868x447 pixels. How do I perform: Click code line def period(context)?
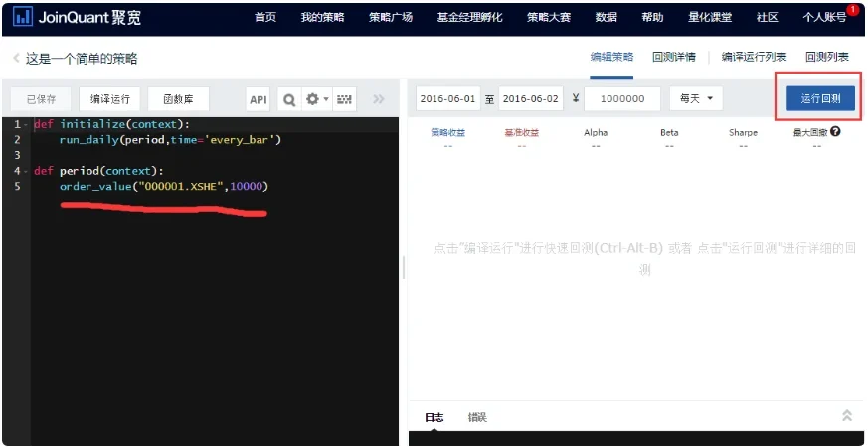(x=98, y=171)
